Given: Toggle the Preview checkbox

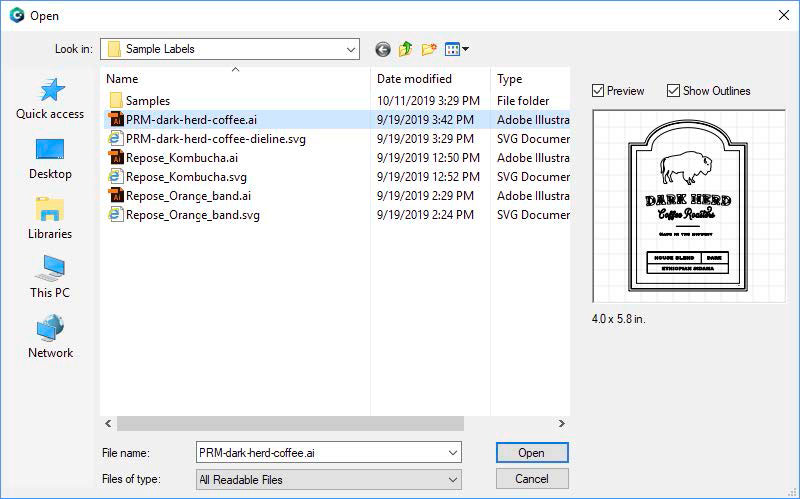Looking at the screenshot, I should [598, 91].
